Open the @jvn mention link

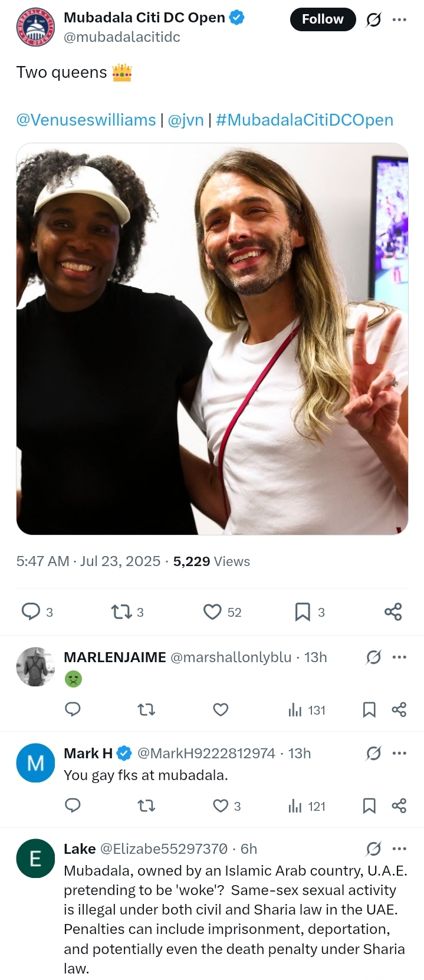coord(186,120)
